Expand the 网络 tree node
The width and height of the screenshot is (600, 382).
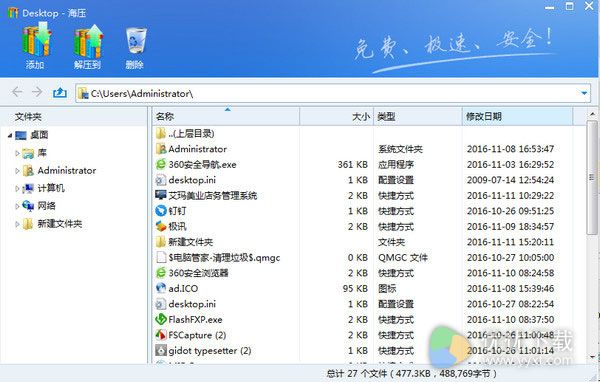pyautogui.click(x=17, y=206)
